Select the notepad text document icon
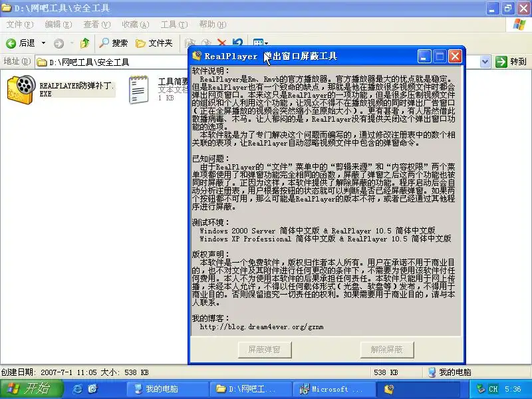The width and height of the screenshot is (532, 399). click(139, 90)
